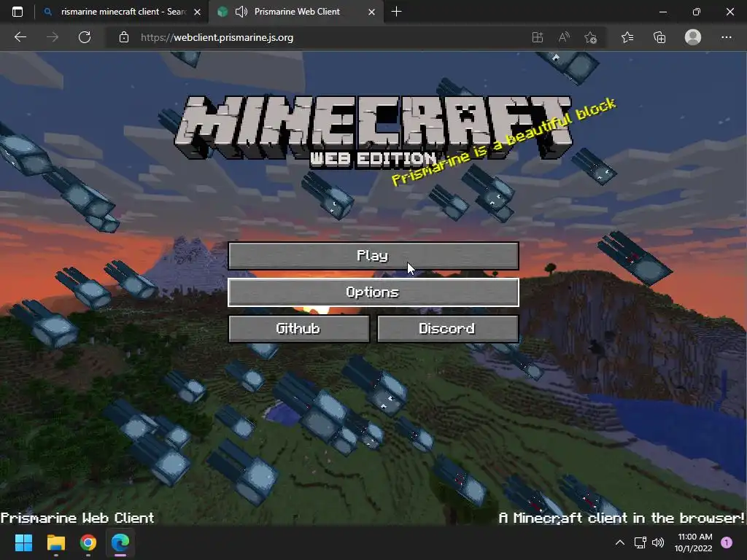Click the Minecraft Web Edition logo
747x560 pixels.
373,131
